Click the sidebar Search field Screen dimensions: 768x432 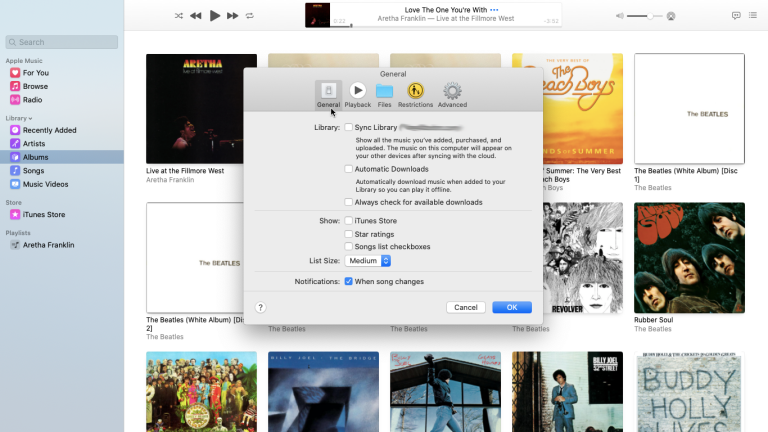pyautogui.click(x=62, y=42)
